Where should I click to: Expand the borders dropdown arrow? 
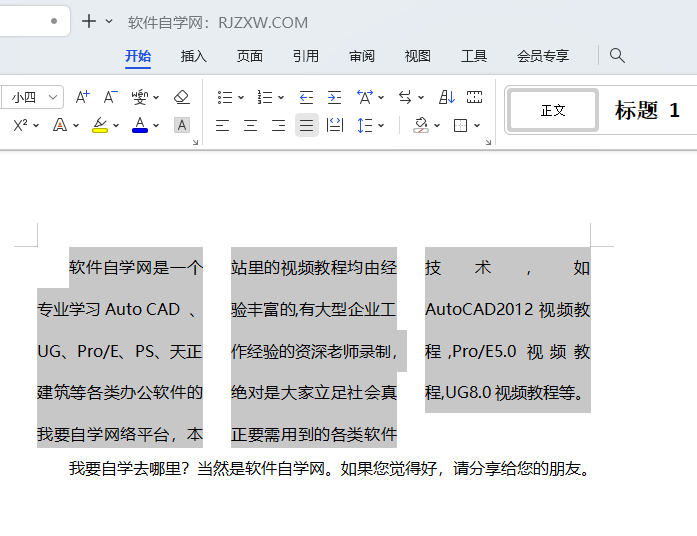point(477,126)
